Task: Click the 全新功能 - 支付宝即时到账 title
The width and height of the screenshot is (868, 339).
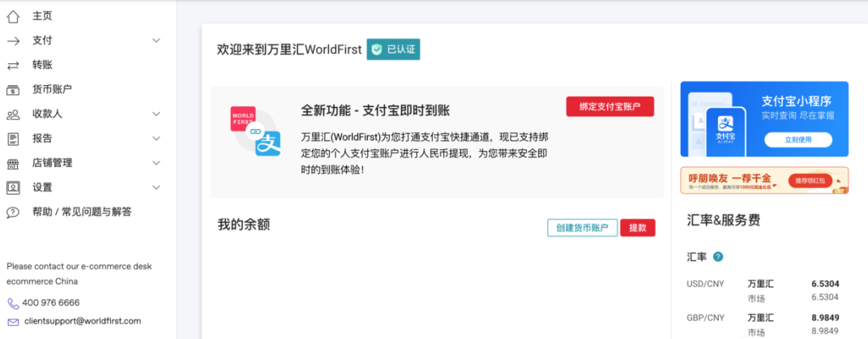Action: (x=375, y=110)
